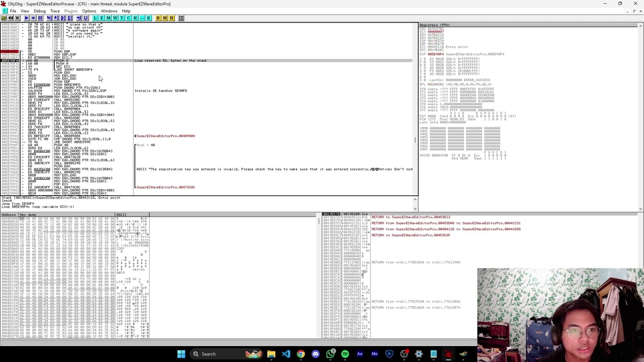Open Hardware breakpoints H icon
The width and height of the screenshot is (644, 362).
coord(172,18)
